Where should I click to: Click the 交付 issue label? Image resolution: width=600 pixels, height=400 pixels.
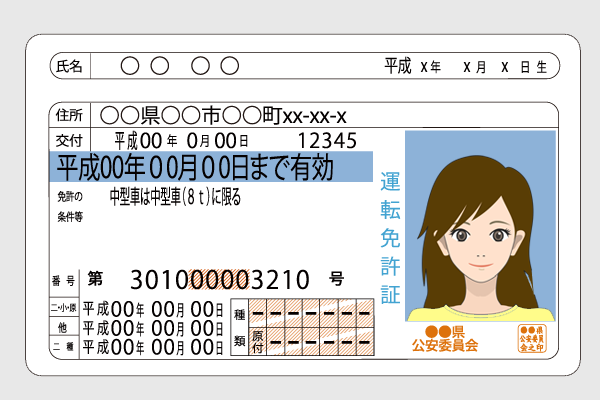tap(68, 140)
